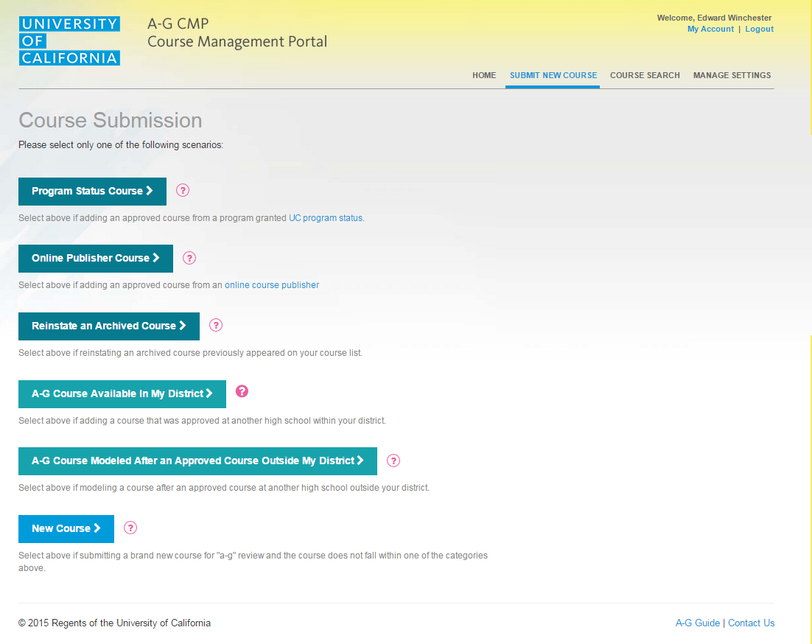Choose A-G Course Available In My District
The image size is (812, 644).
pyautogui.click(x=122, y=394)
